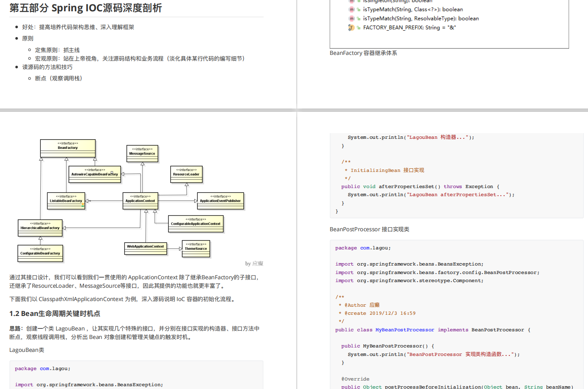588x389 pixels.
Task: Select the ResourceLoader interface box
Action: click(x=186, y=173)
